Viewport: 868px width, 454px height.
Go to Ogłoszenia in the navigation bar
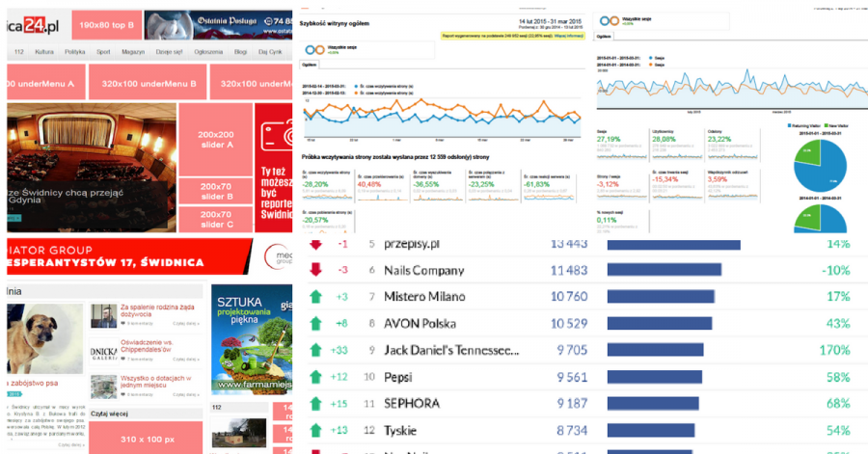click(x=208, y=52)
